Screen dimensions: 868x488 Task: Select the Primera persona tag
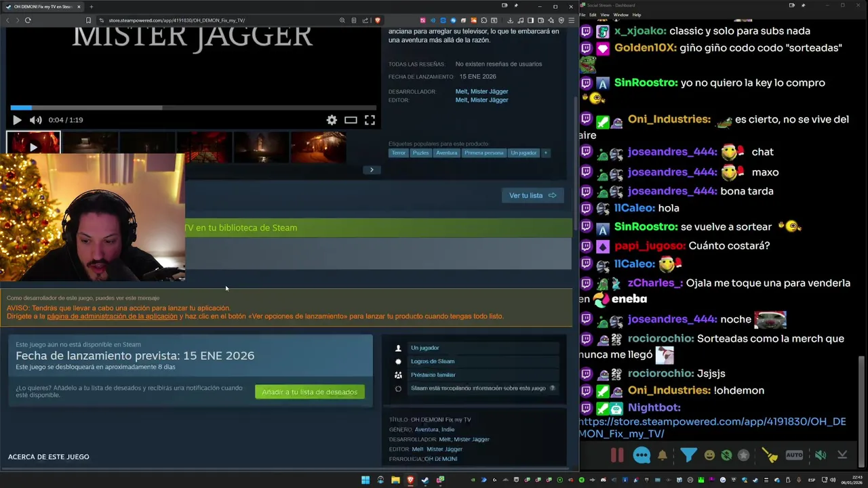484,152
